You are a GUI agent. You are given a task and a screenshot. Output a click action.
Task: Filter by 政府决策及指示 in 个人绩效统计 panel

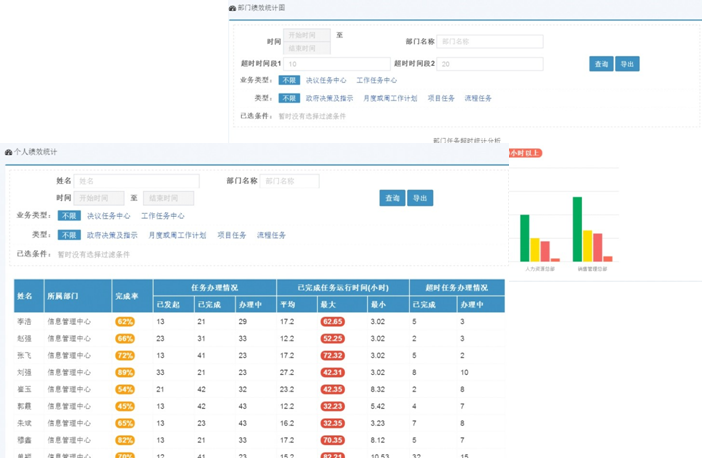pyautogui.click(x=112, y=235)
